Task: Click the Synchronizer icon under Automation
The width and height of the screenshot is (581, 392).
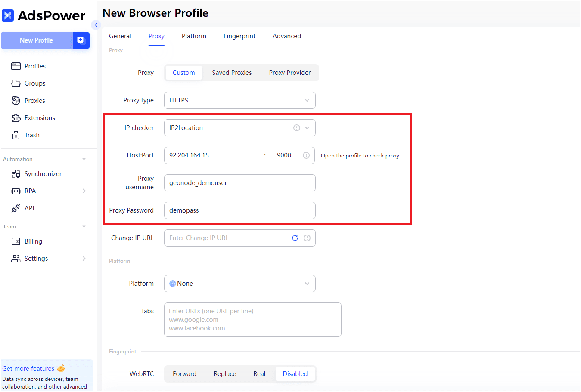Action: (16, 173)
